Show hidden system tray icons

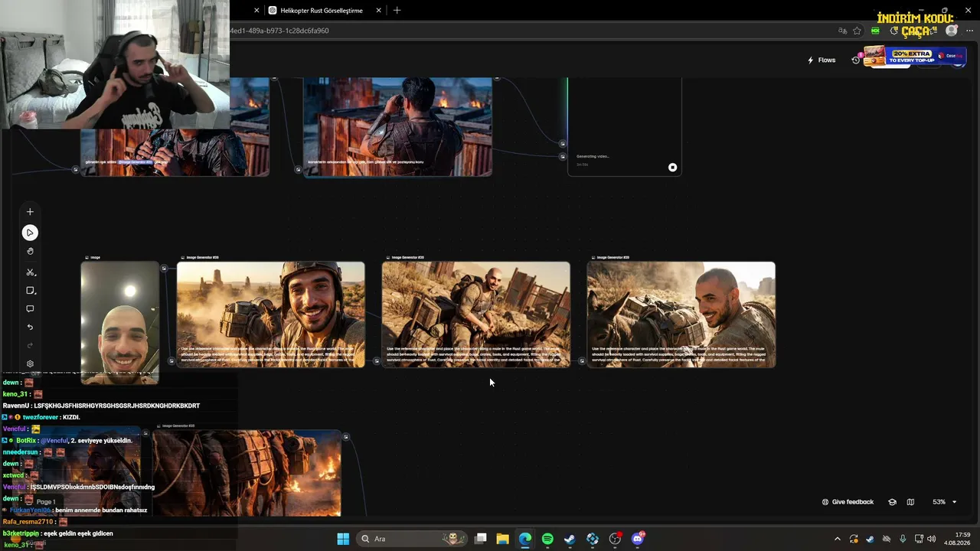click(x=837, y=539)
